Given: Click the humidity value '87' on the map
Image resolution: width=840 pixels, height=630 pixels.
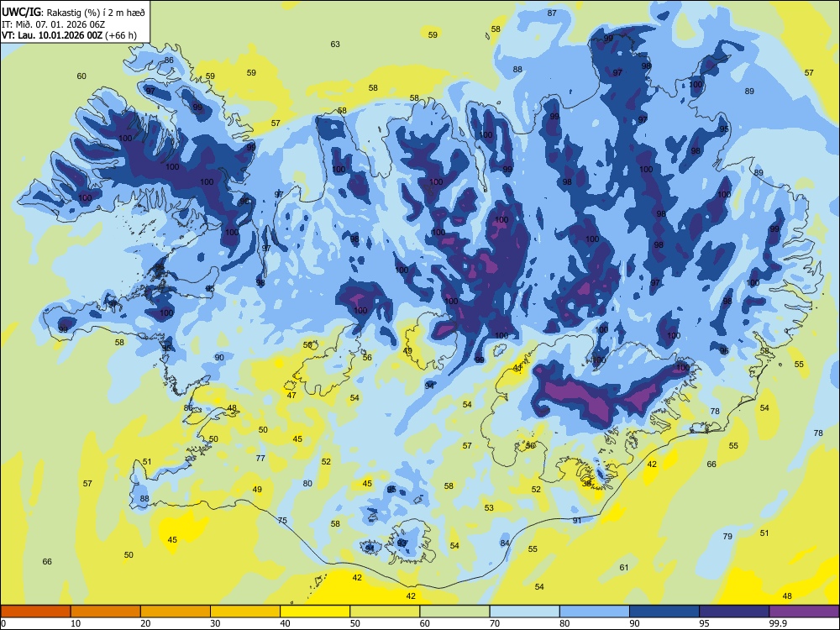Looking at the screenshot, I should coord(553,13).
